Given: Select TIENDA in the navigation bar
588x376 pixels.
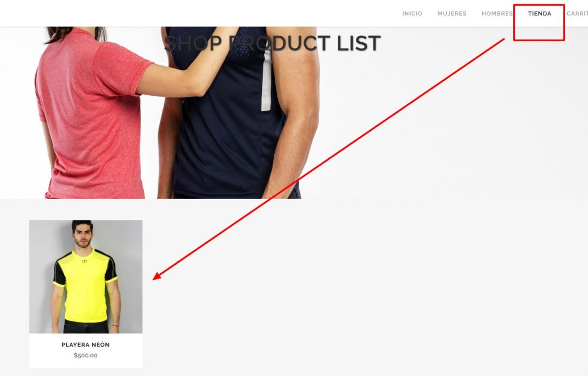Looking at the screenshot, I should tap(540, 13).
